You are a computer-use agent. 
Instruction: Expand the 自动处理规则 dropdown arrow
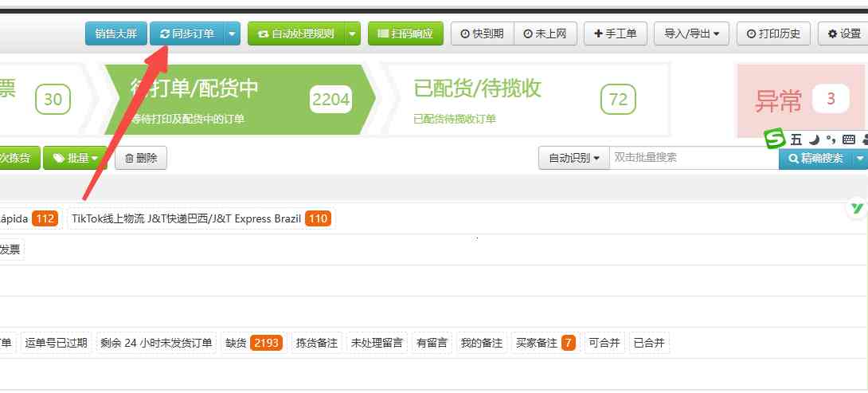coord(353,33)
